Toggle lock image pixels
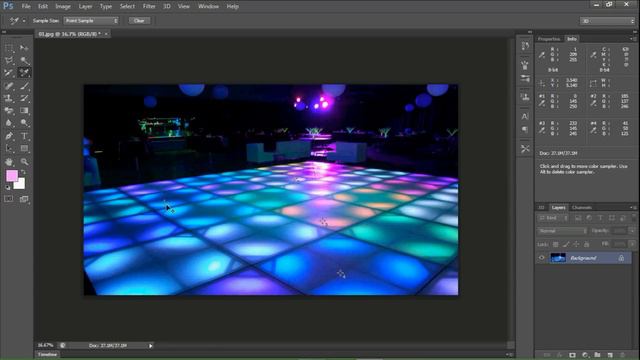Image resolution: width=640 pixels, height=360 pixels. click(566, 244)
